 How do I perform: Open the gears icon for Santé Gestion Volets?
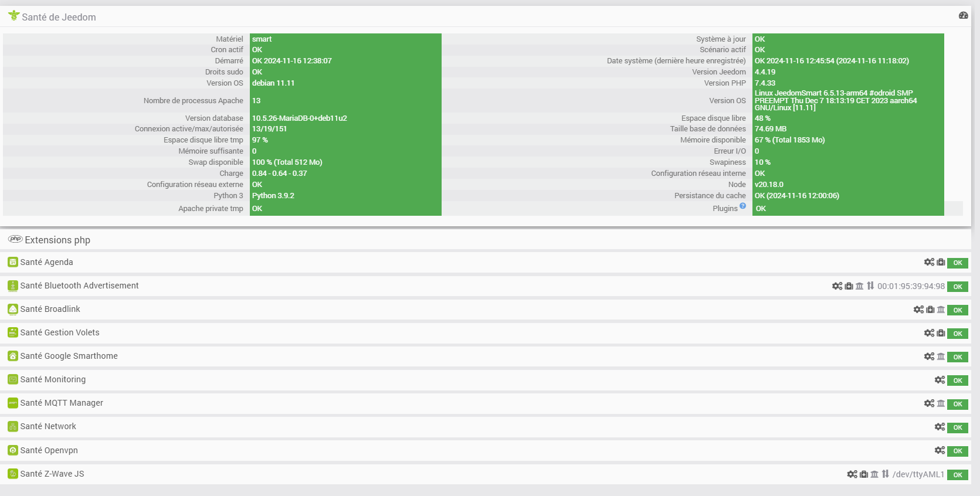click(x=929, y=332)
